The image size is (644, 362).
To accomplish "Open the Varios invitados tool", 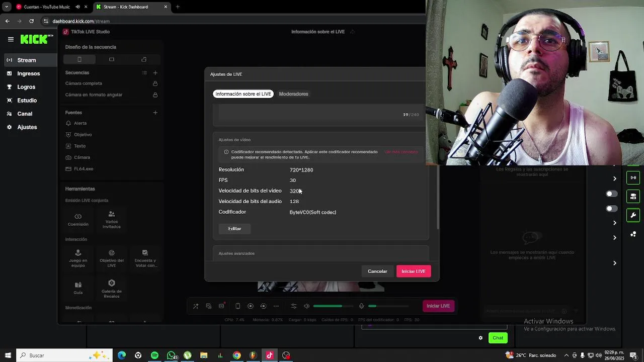I will 112,220.
